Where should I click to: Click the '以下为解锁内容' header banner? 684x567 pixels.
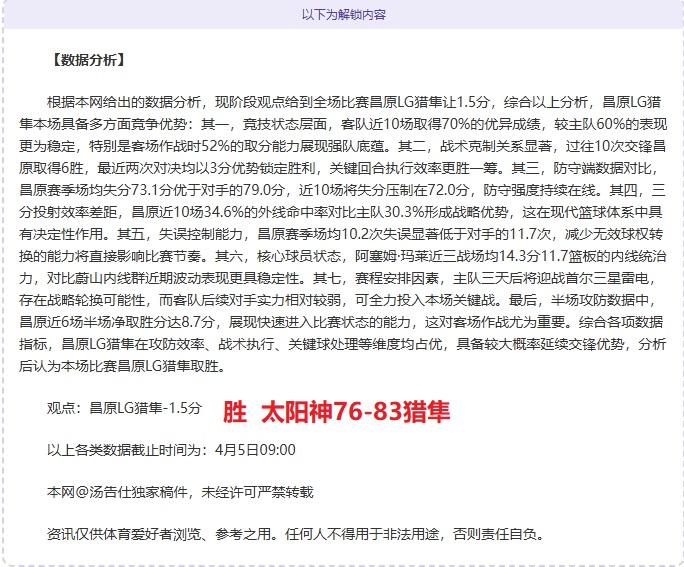(344, 14)
